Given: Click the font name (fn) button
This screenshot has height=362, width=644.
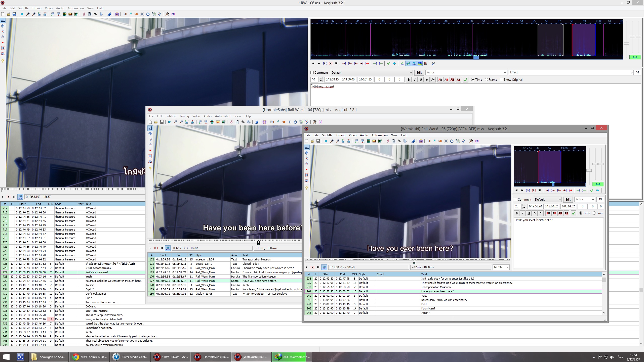Looking at the screenshot, I should 433,80.
